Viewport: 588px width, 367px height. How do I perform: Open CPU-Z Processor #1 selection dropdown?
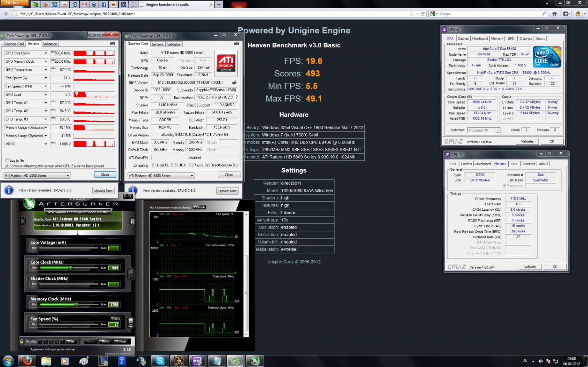pyautogui.click(x=483, y=130)
